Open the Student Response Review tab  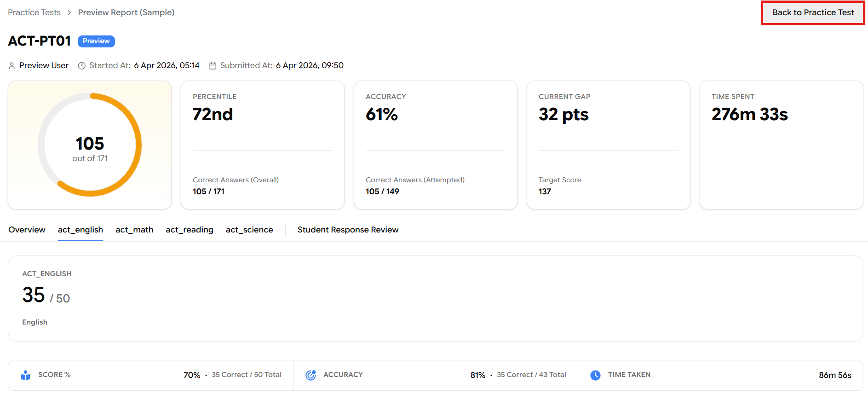pos(348,230)
